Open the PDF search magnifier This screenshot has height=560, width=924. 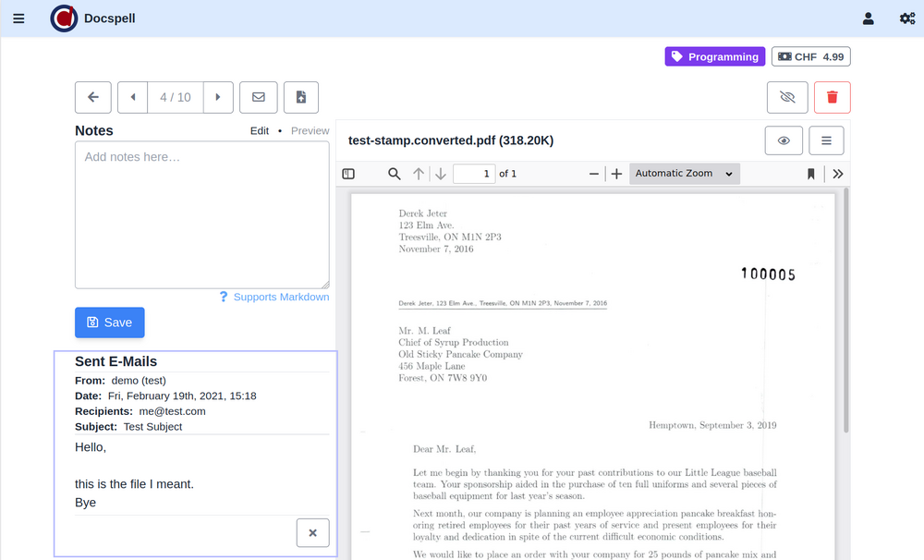395,174
